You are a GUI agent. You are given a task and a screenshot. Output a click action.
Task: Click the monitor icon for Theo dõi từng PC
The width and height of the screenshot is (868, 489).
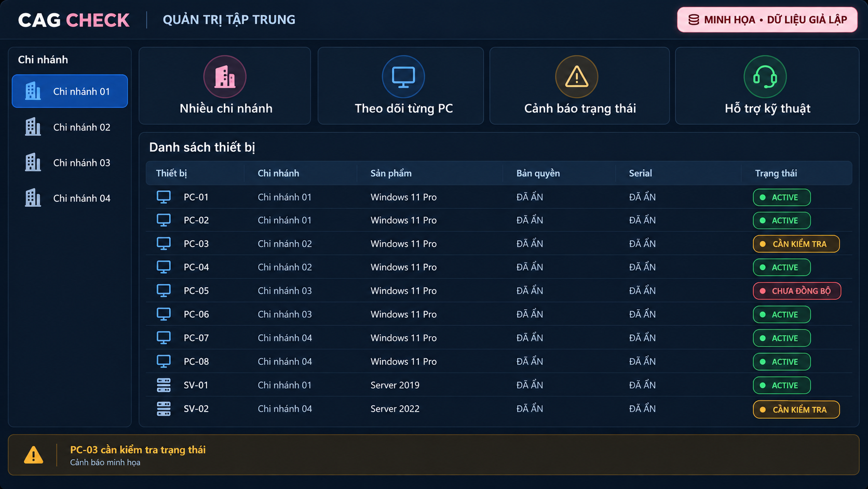tap(403, 77)
